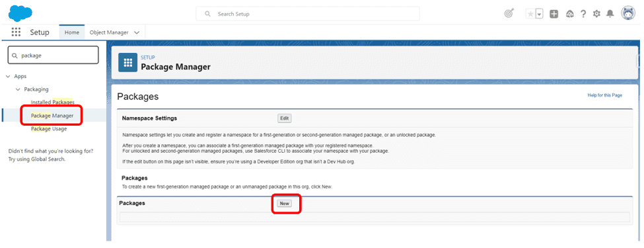Viewport: 644px width, 248px height.
Task: Open Installed Packages in the sidebar
Action: click(53, 102)
